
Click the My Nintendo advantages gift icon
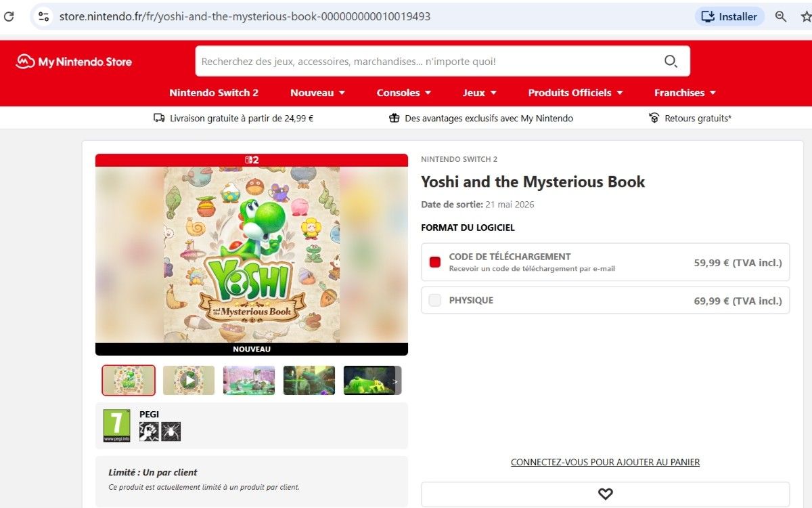click(394, 118)
